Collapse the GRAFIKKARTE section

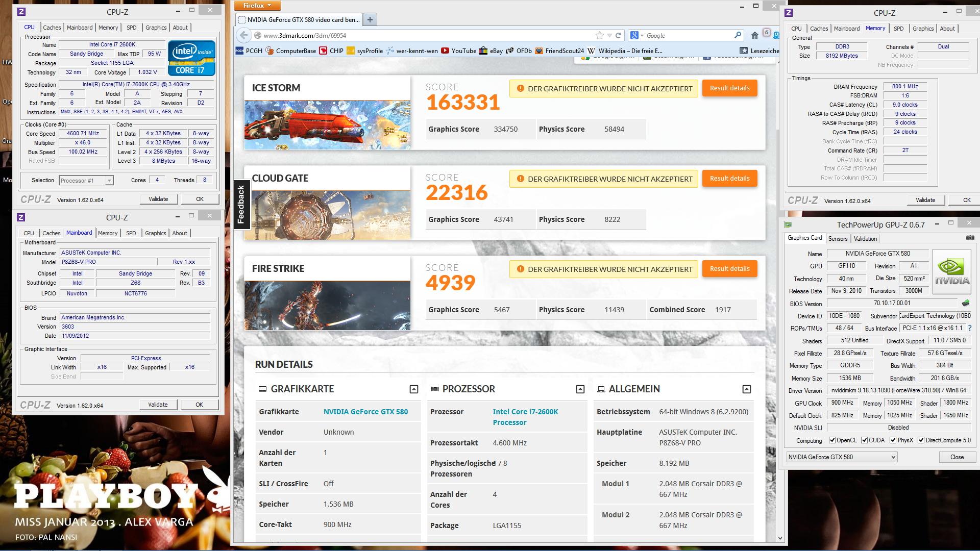click(414, 389)
